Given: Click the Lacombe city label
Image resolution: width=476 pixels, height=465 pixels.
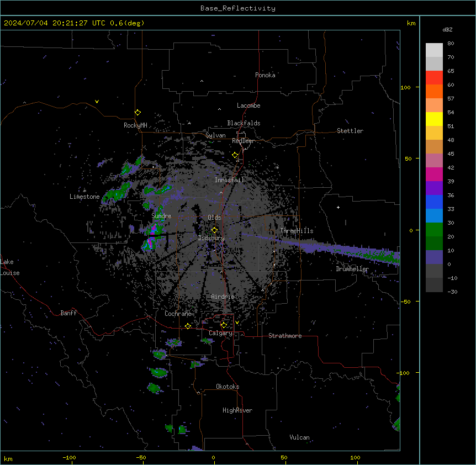Looking at the screenshot, I should pyautogui.click(x=248, y=105).
